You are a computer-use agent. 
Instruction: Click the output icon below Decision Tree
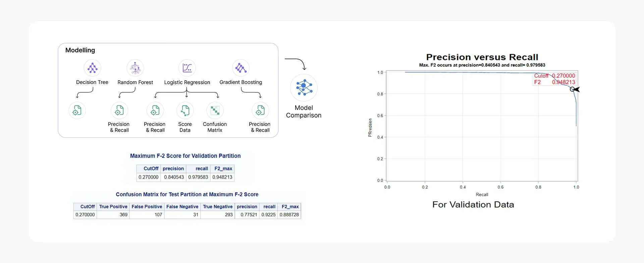pos(77,111)
